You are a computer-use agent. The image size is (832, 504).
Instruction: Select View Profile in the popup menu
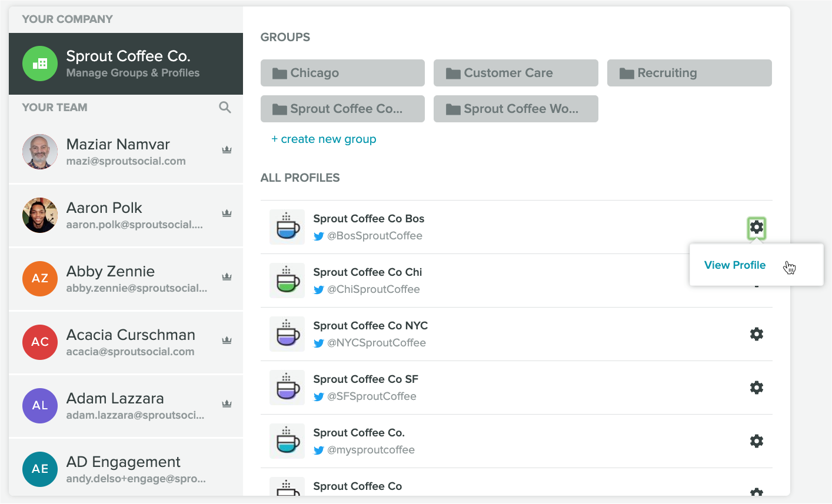(x=735, y=265)
